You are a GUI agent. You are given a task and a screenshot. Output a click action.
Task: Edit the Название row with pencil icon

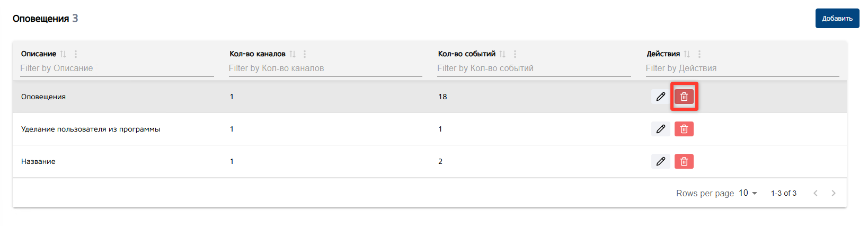[x=660, y=161]
